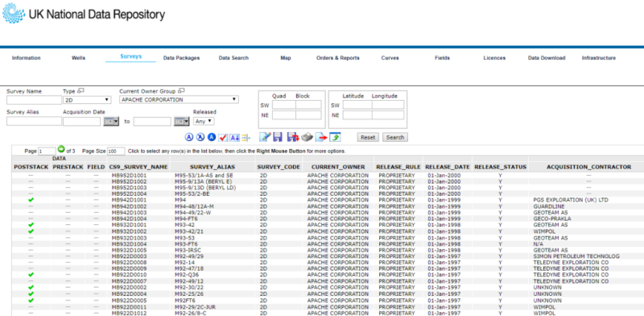644x316 pixels.
Task: Click the Survey Name input field
Action: (34, 100)
